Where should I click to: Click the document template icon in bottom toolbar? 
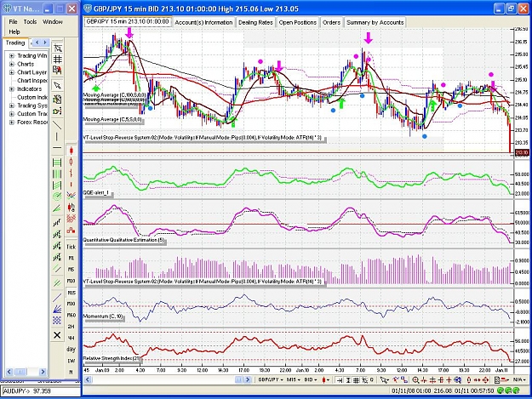(x=497, y=380)
